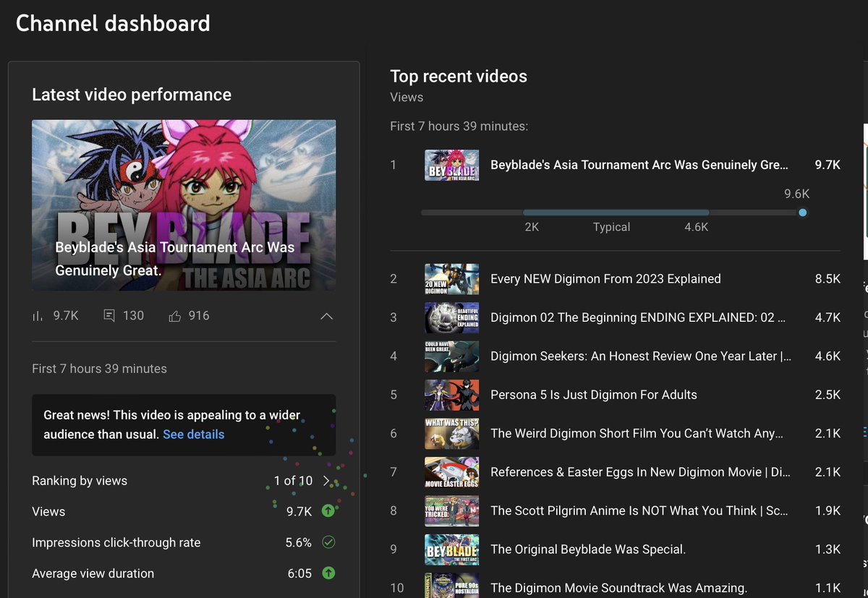This screenshot has width=868, height=598.
Task: Open Persona 5 Is Just Digimon For Adults thumbnail
Action: tap(451, 395)
